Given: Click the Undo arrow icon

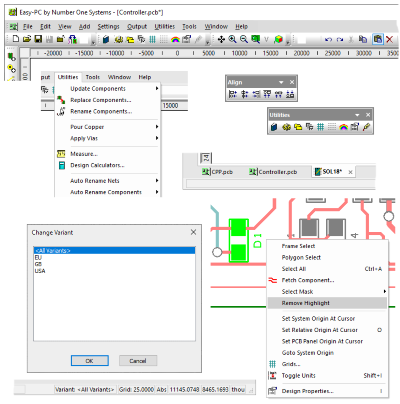Looking at the screenshot, I should tap(328, 40).
